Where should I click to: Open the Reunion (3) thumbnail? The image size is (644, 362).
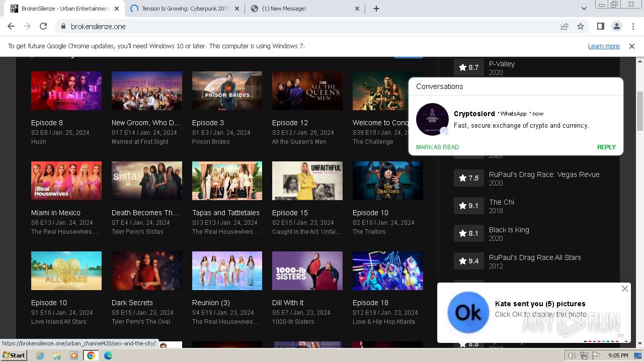pos(227,270)
